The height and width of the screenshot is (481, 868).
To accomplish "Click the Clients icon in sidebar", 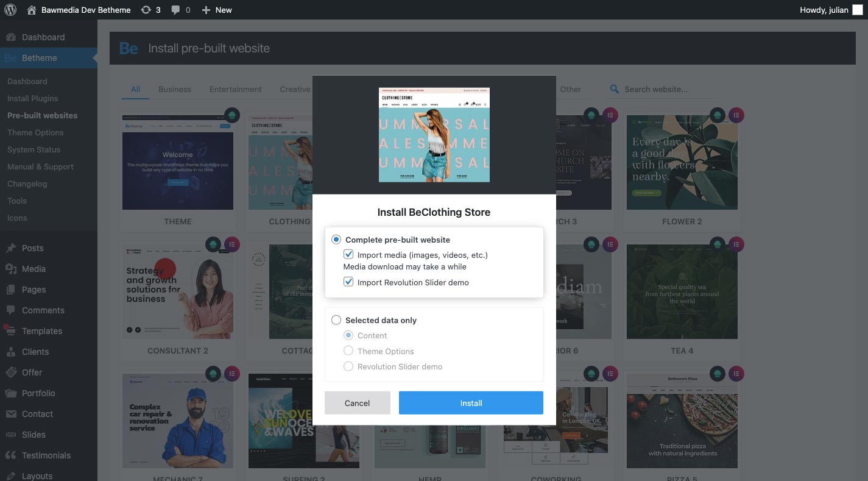I will 11,352.
